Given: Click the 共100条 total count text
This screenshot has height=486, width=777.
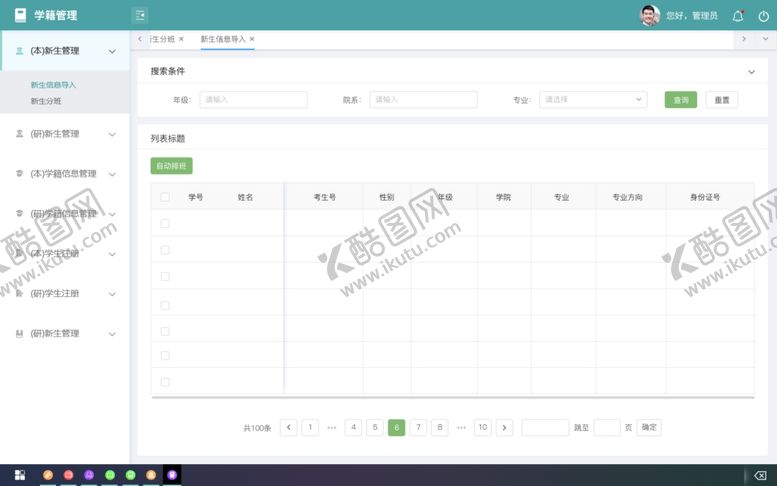Looking at the screenshot, I should point(257,428).
